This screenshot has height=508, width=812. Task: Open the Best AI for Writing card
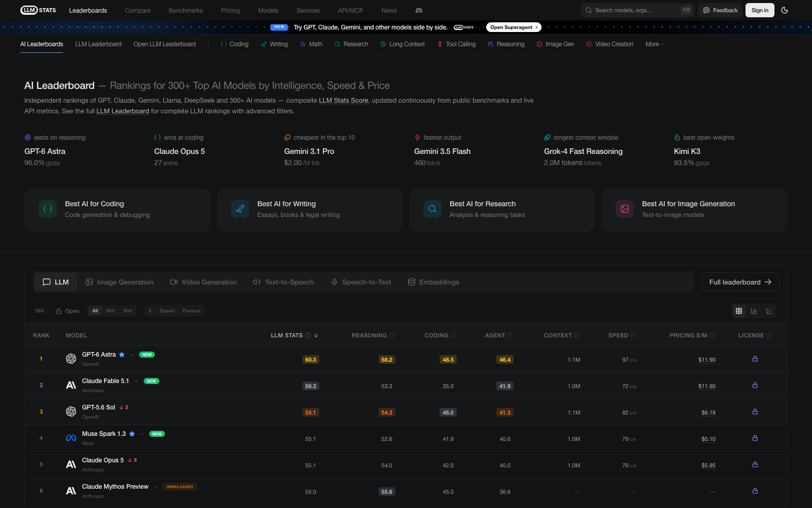pos(310,210)
